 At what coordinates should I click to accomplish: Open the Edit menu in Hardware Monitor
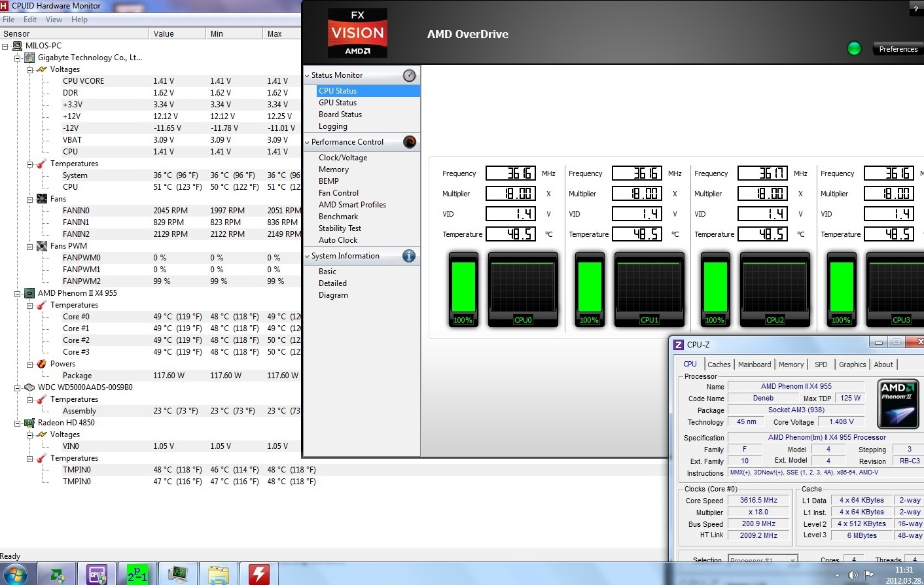click(x=30, y=20)
